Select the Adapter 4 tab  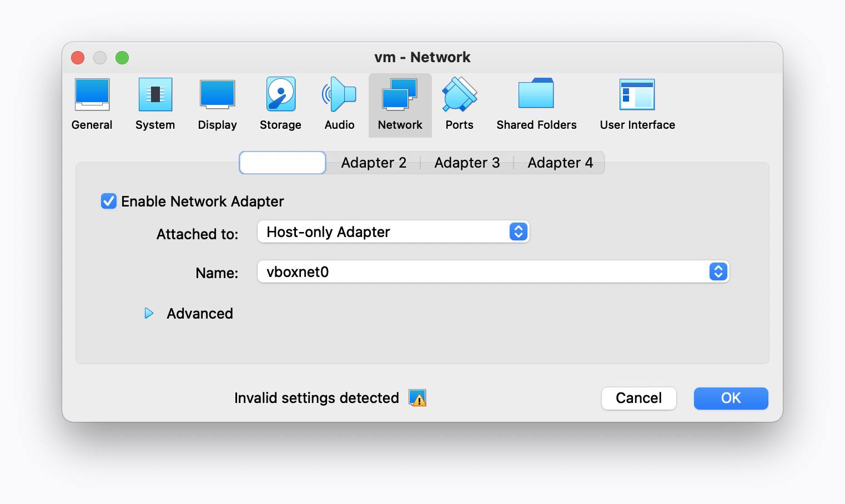pos(560,162)
